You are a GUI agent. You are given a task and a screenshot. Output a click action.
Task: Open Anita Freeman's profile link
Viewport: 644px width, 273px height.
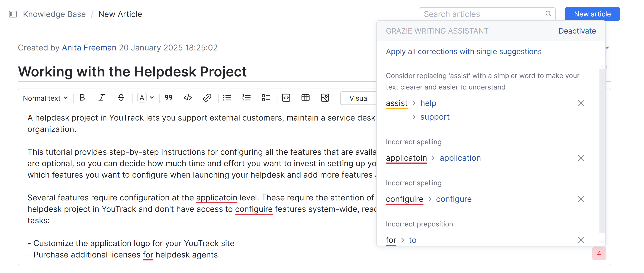89,48
